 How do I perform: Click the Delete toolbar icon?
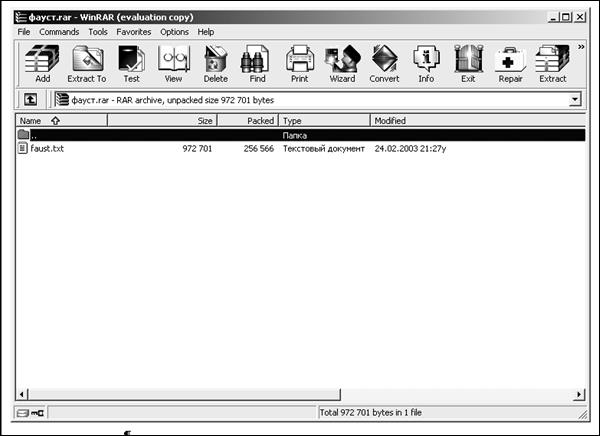[215, 64]
